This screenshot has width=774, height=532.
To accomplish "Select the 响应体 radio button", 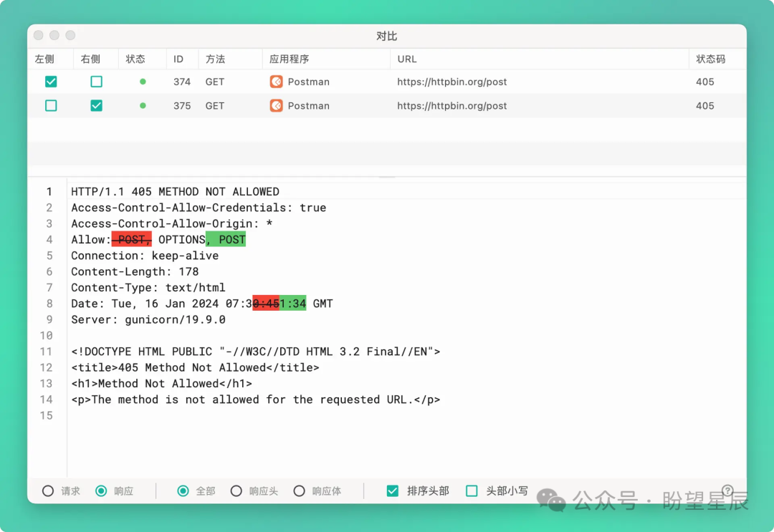I will coord(299,491).
